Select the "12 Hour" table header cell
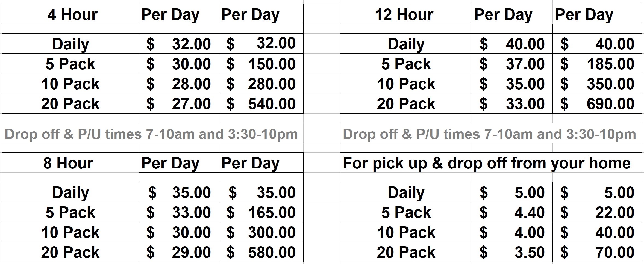This screenshot has height=264, width=644. 404,14
